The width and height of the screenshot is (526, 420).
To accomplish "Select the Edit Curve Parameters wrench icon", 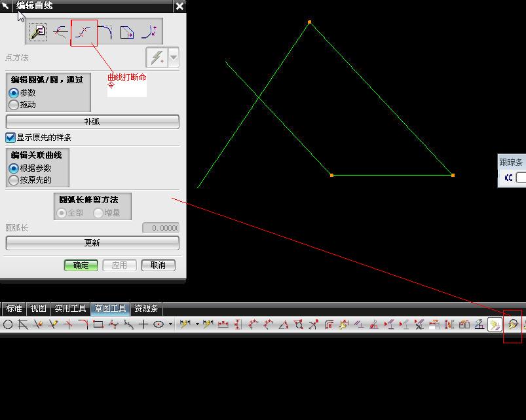I will 38,32.
